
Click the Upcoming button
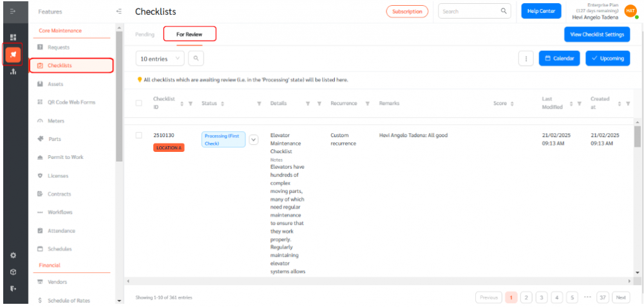click(x=608, y=59)
